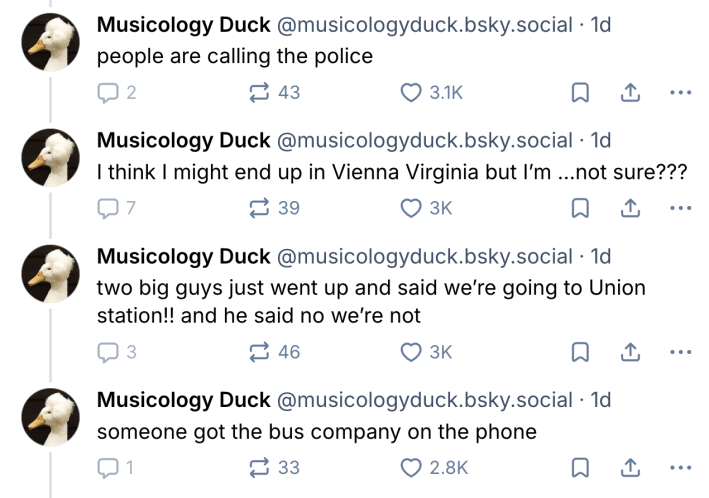This screenshot has width=709, height=498.
Task: Repost the Union station post with 46 reposts
Action: [261, 352]
